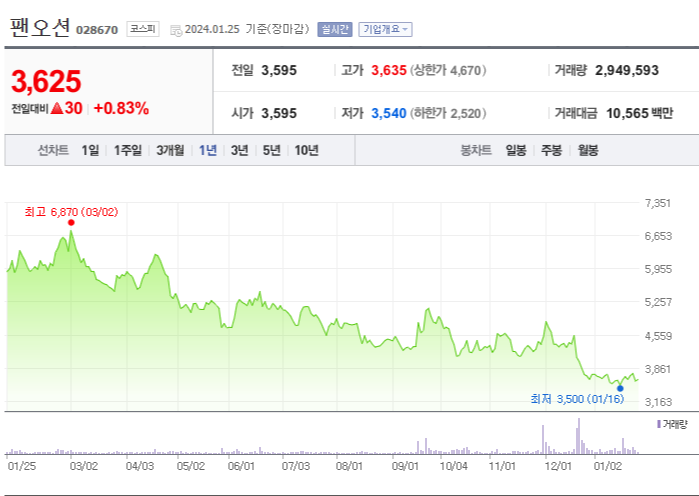Viewport: 699px width, 496px height.
Task: Select the 3년 line chart tab
Action: 239,150
